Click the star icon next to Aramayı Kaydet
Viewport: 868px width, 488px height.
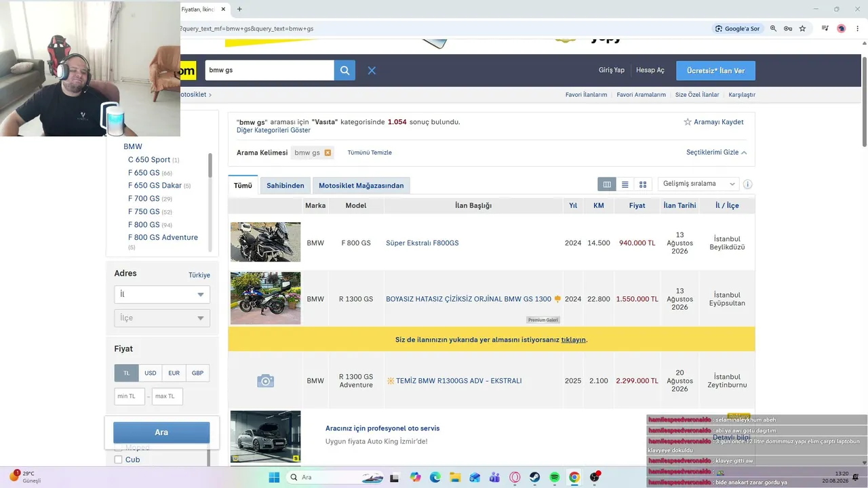(688, 122)
